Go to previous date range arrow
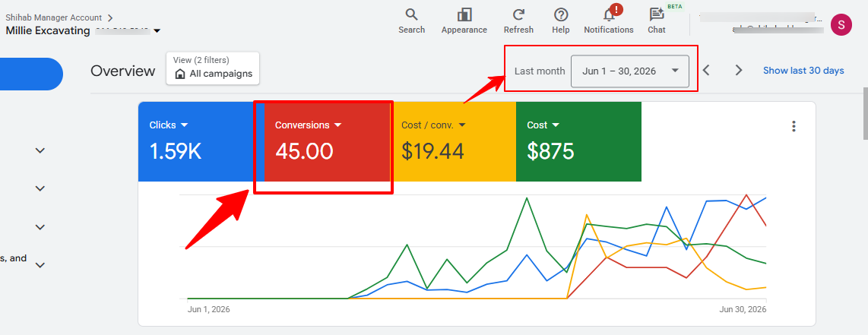 coord(706,70)
